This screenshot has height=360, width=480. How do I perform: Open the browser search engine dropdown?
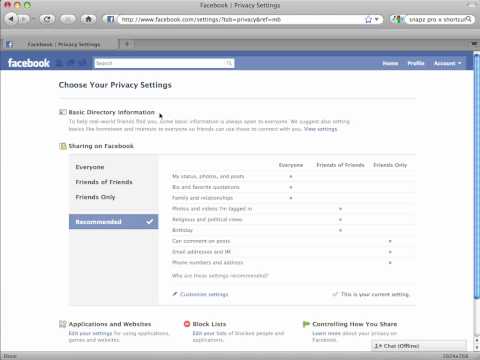click(397, 19)
